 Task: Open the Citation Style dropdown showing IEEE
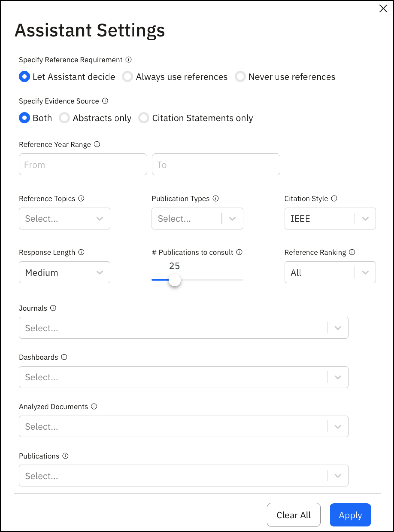click(330, 219)
